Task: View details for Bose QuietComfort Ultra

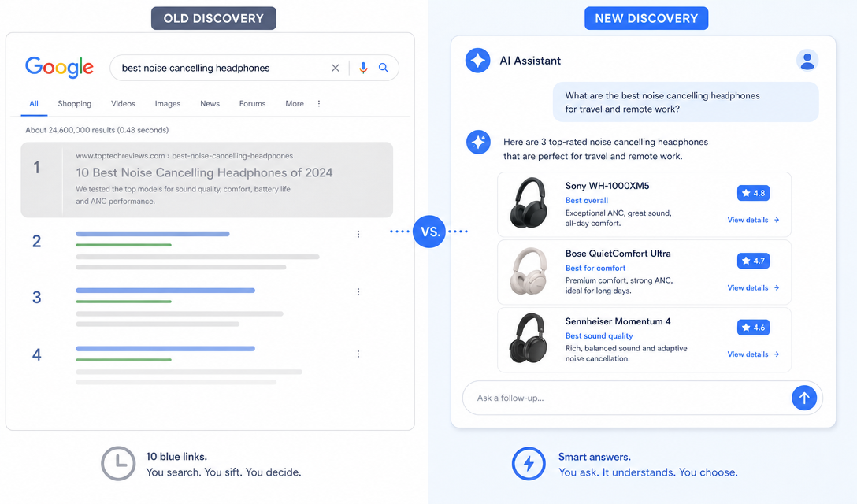Action: point(753,287)
